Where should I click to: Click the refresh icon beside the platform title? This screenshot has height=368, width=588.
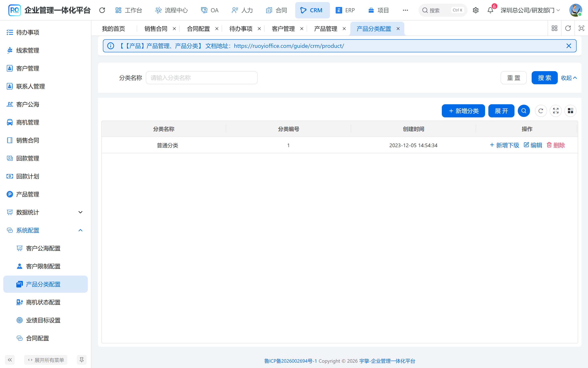click(x=102, y=10)
